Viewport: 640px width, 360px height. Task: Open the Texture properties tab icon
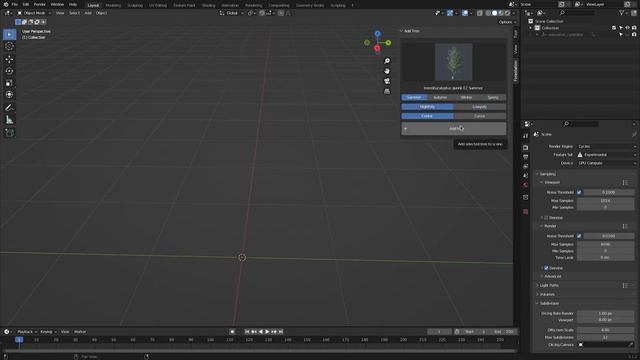tap(526, 212)
